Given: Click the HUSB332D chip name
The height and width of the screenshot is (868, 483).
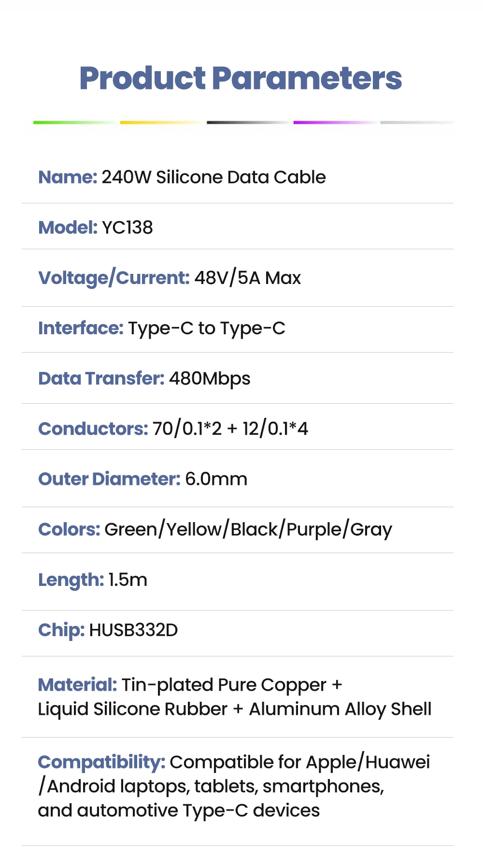Looking at the screenshot, I should coord(133,630).
